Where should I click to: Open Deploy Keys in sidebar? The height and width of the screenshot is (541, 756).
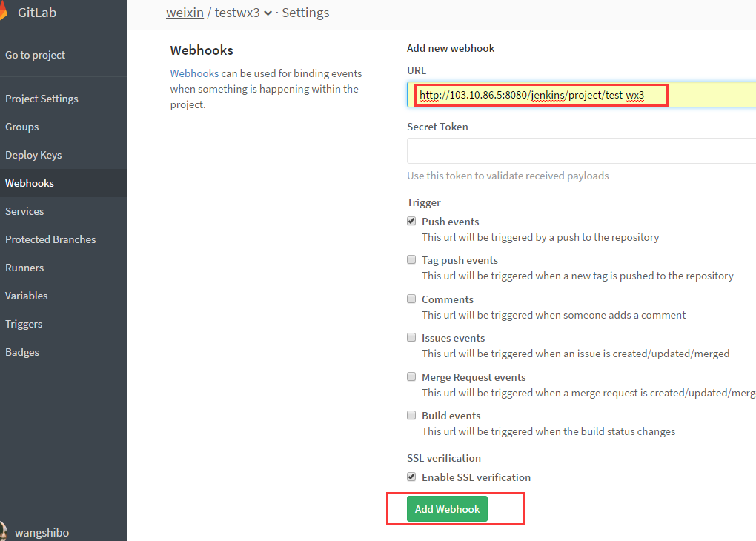point(33,155)
